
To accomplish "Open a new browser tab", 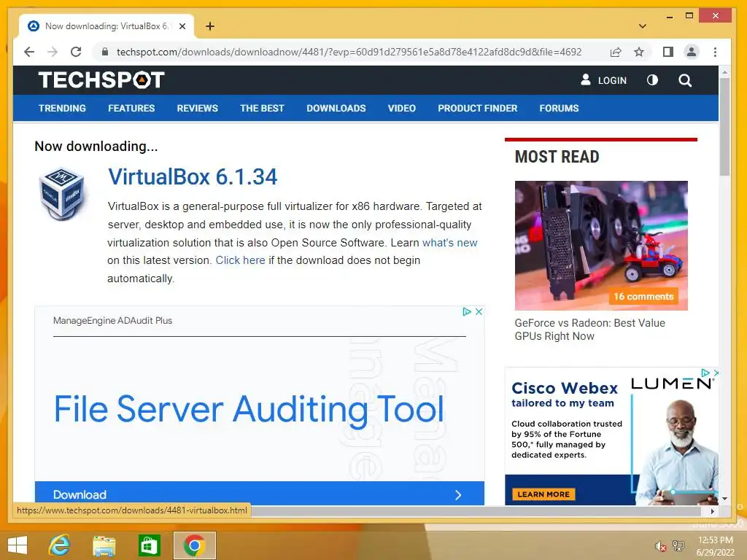I will click(210, 26).
